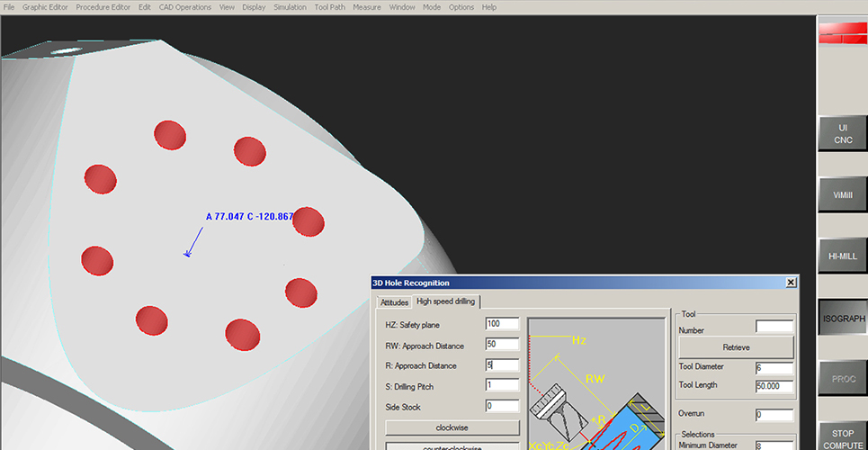
Task: Open the File menu
Action: pos(9,7)
